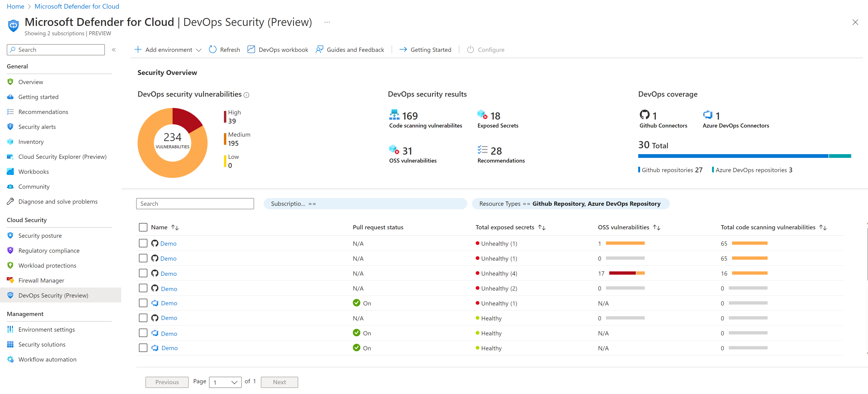The height and width of the screenshot is (394, 868).
Task: Check the Azure DevOps Demo row with Unhealthy (1)
Action: [x=143, y=303]
